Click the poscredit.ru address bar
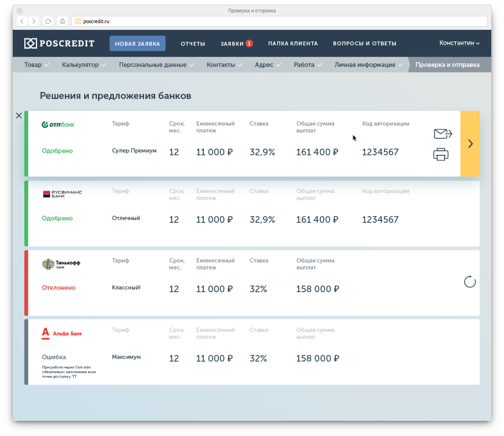Image resolution: width=504 pixels, height=436 pixels. tap(279, 22)
